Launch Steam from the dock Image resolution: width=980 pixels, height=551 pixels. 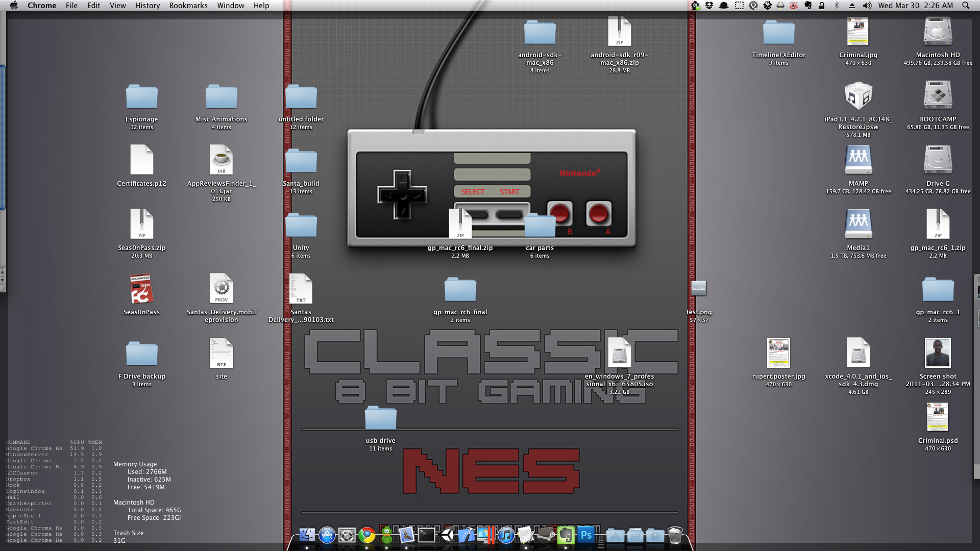tap(546, 535)
